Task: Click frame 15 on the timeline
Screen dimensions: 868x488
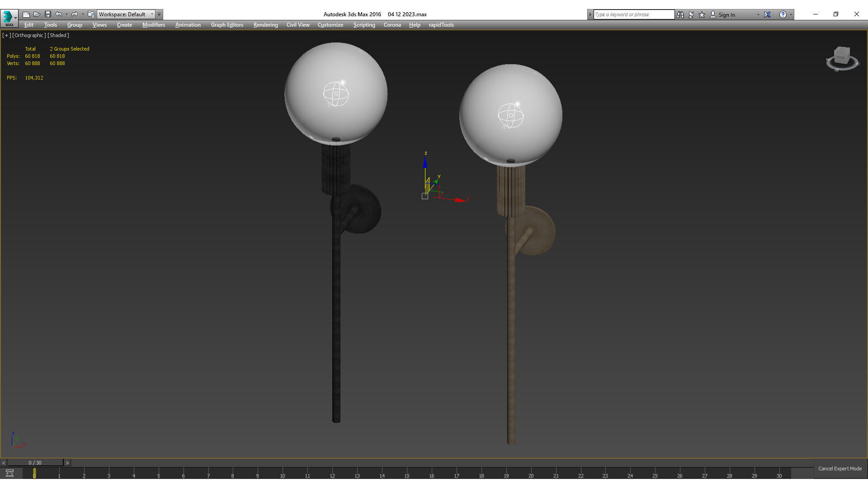Action: coord(407,474)
